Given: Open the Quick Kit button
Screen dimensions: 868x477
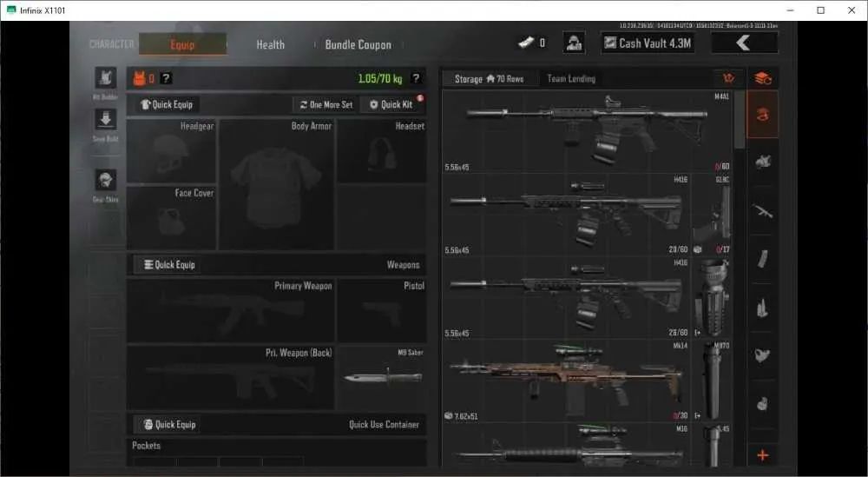Looking at the screenshot, I should click(391, 104).
